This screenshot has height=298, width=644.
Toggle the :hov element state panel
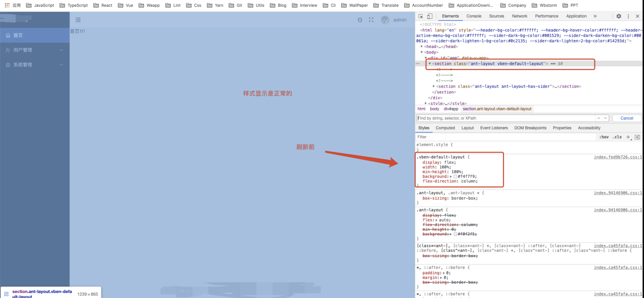604,137
